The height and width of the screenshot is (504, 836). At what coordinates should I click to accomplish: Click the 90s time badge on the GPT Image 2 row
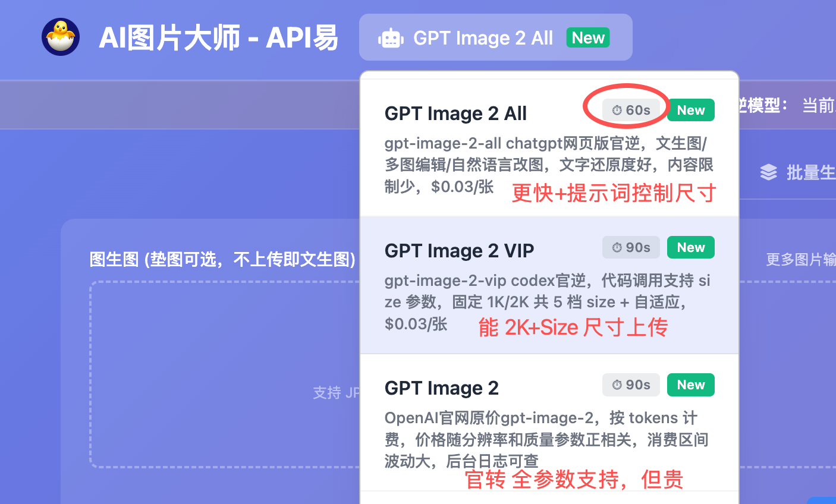click(x=631, y=385)
